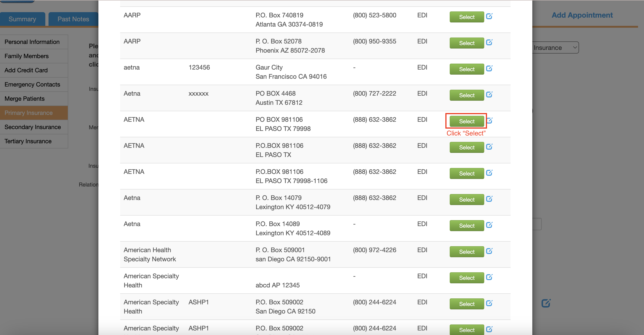
Task: Open Tertiary Insurance section
Action: 34,141
